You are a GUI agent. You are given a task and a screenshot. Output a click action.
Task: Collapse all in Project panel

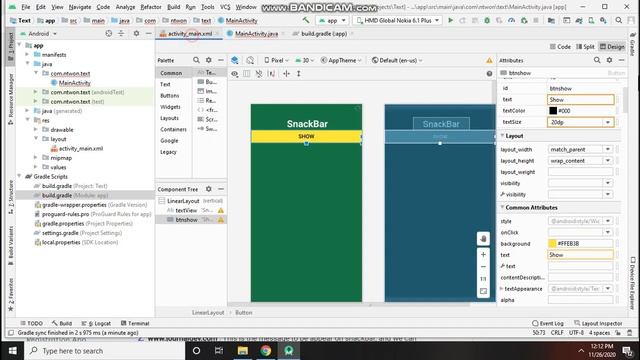point(121,33)
